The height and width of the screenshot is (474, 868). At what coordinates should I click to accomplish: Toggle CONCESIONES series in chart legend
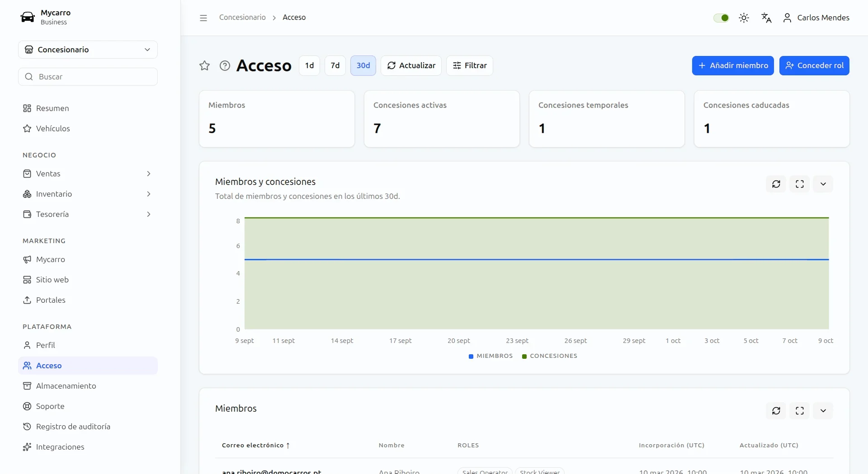550,356
